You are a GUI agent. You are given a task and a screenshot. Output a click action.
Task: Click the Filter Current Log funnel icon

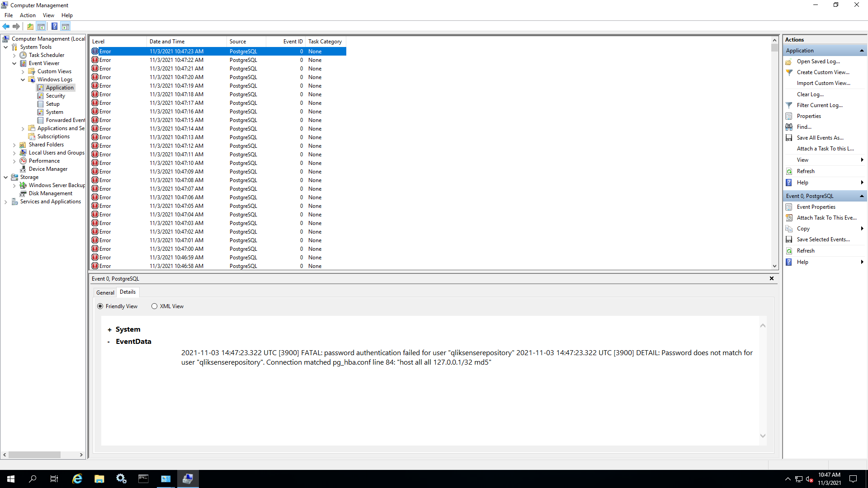coord(789,105)
